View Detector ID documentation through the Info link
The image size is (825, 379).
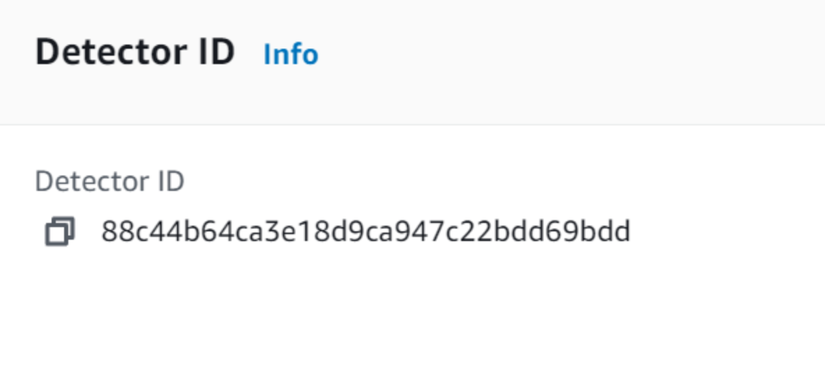click(x=290, y=54)
